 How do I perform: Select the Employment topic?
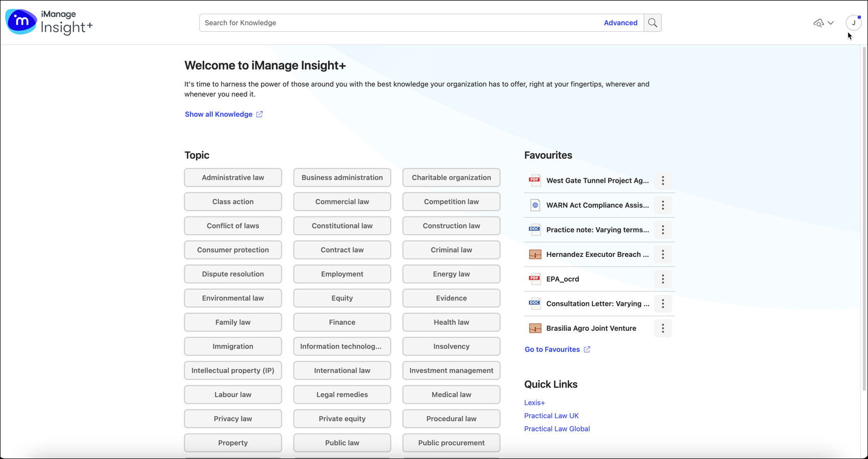tap(342, 273)
